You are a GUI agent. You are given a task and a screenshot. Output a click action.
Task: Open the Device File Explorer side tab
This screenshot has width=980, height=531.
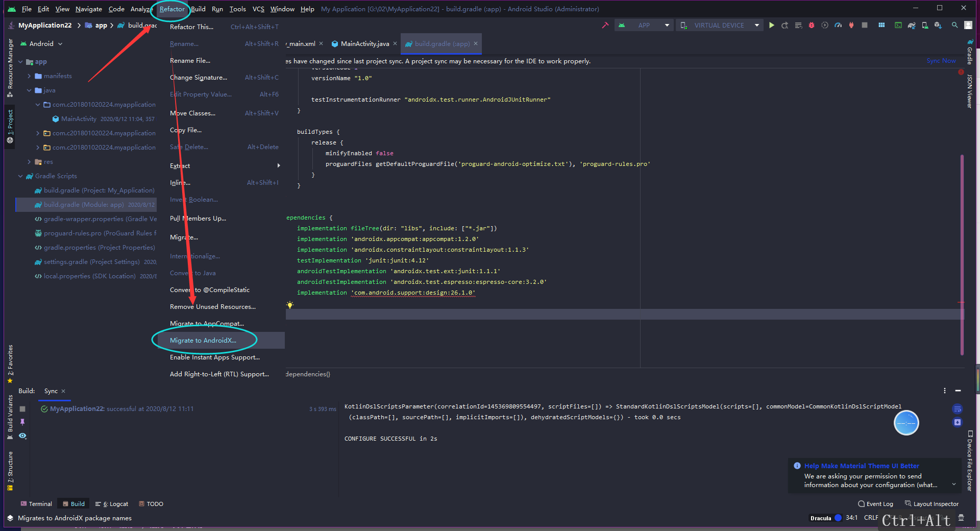point(970,461)
